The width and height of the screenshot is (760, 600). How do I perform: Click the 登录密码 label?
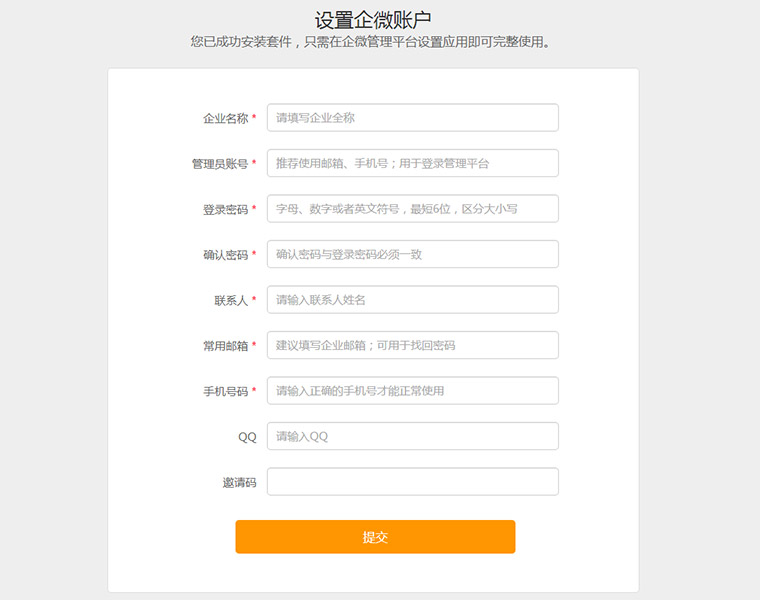coord(225,210)
